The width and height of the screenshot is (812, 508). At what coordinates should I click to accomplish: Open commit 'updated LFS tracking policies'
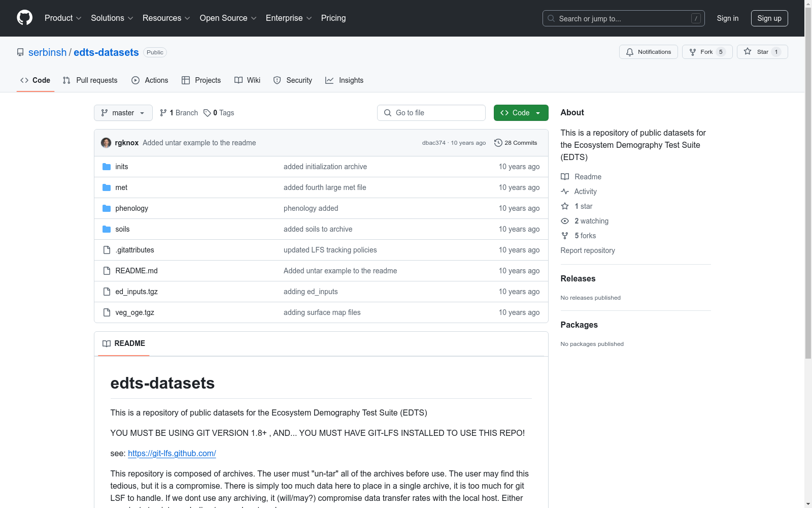[x=330, y=250]
